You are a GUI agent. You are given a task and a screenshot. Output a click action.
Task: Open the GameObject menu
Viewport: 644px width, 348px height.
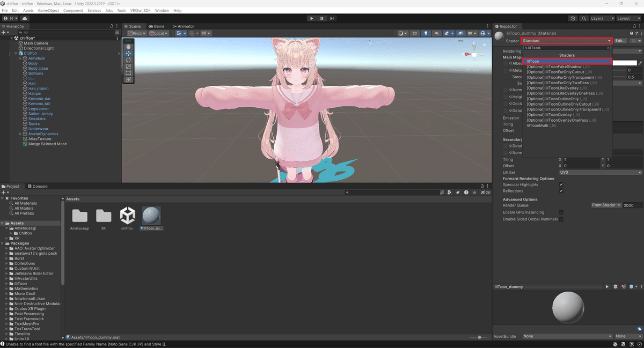tap(47, 11)
